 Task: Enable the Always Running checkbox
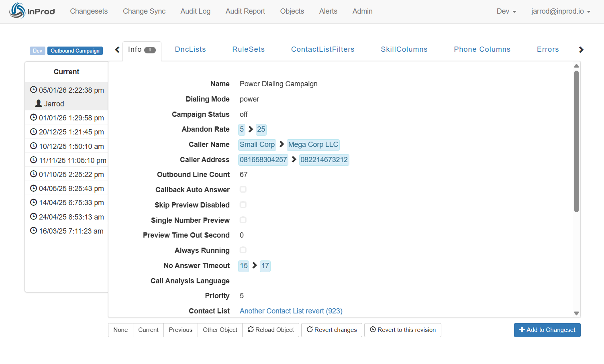(243, 250)
